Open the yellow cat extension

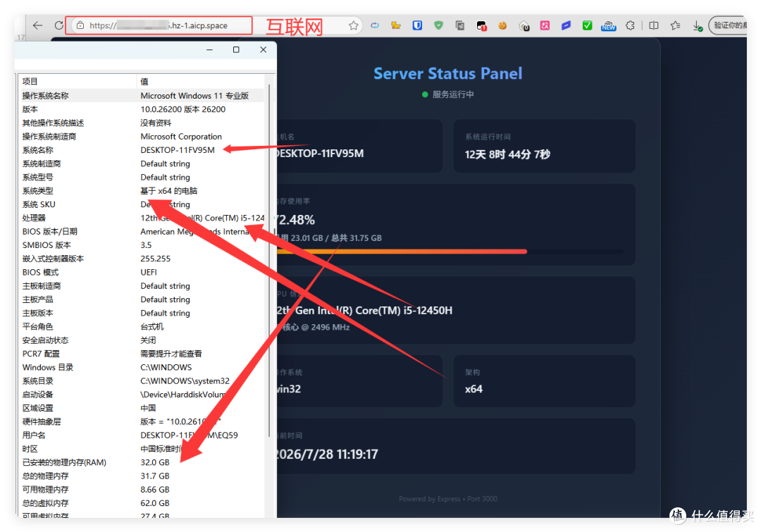(396, 25)
